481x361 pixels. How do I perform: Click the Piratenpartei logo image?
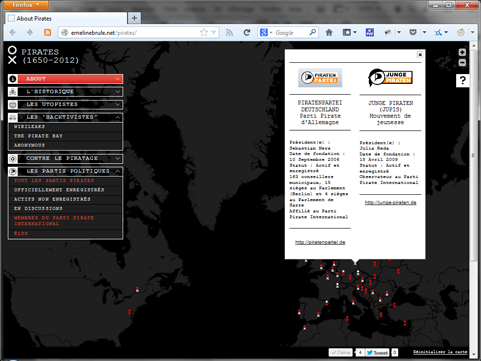(x=320, y=78)
